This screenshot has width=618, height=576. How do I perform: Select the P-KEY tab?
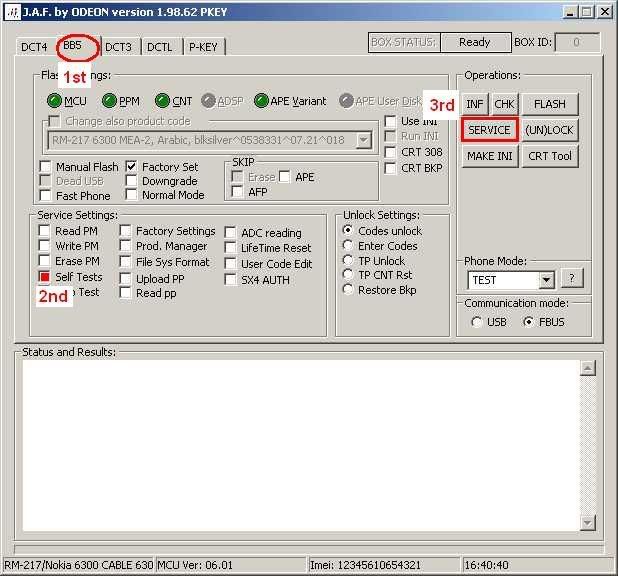click(x=203, y=47)
